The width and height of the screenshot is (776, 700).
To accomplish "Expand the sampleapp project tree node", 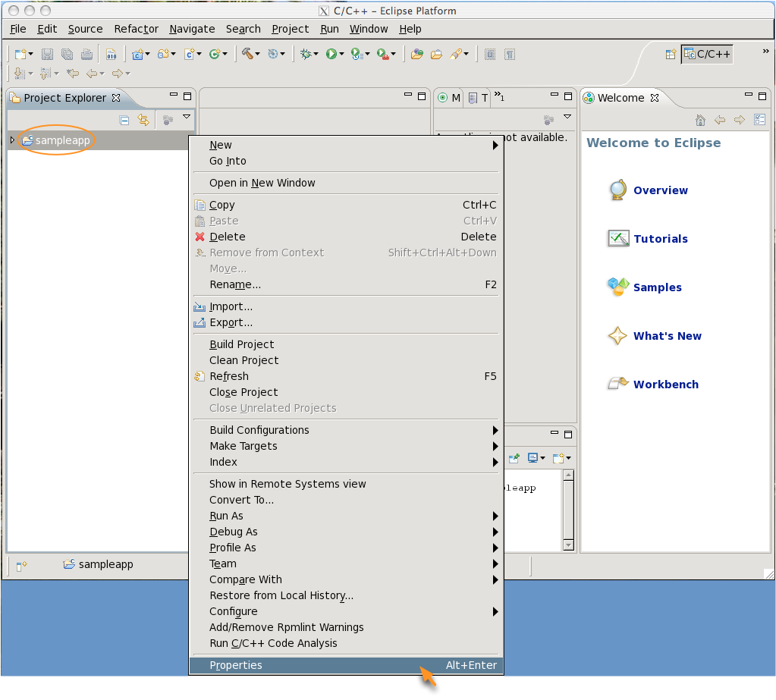I will 12,140.
